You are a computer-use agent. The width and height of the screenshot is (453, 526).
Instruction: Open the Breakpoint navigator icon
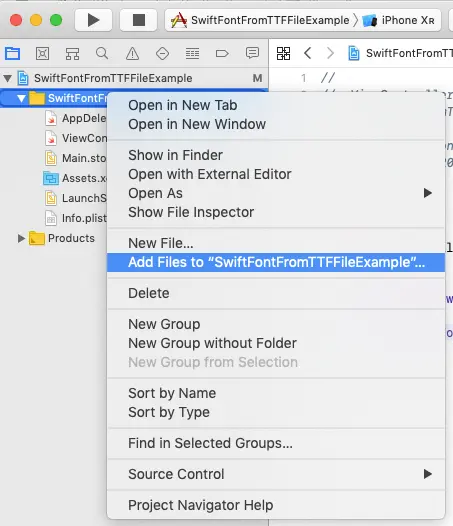tap(222, 53)
